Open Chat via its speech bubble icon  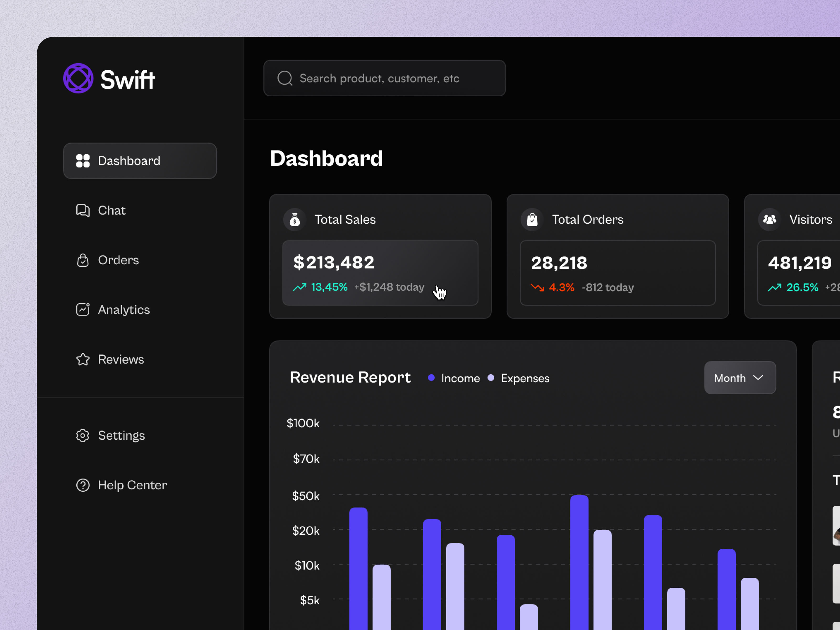pos(83,211)
